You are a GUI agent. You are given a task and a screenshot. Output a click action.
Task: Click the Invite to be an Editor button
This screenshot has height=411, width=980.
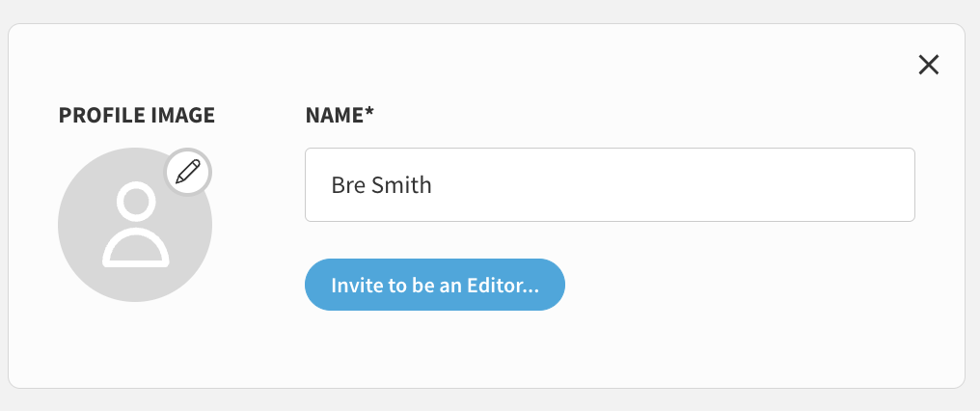click(x=435, y=285)
